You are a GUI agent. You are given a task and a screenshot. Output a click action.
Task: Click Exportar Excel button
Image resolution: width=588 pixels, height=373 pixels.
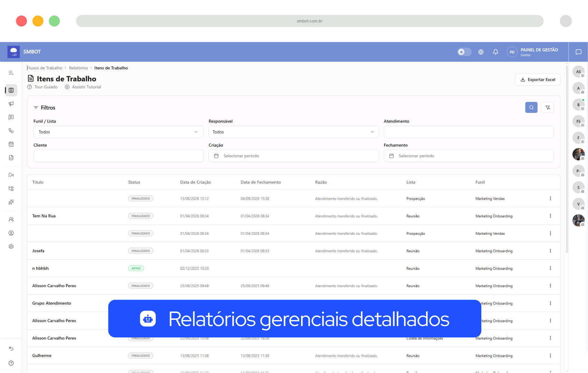click(x=538, y=79)
